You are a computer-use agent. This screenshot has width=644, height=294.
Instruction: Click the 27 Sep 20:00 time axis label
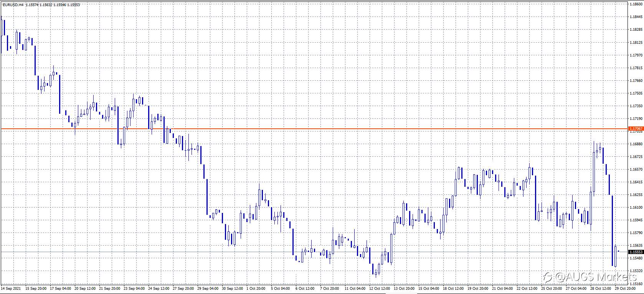[x=184, y=288]
